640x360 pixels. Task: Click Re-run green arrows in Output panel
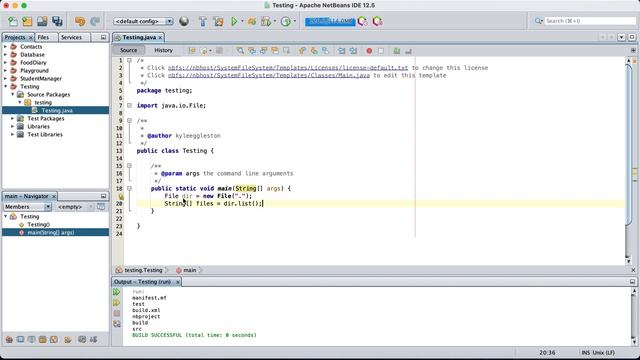[x=117, y=292]
